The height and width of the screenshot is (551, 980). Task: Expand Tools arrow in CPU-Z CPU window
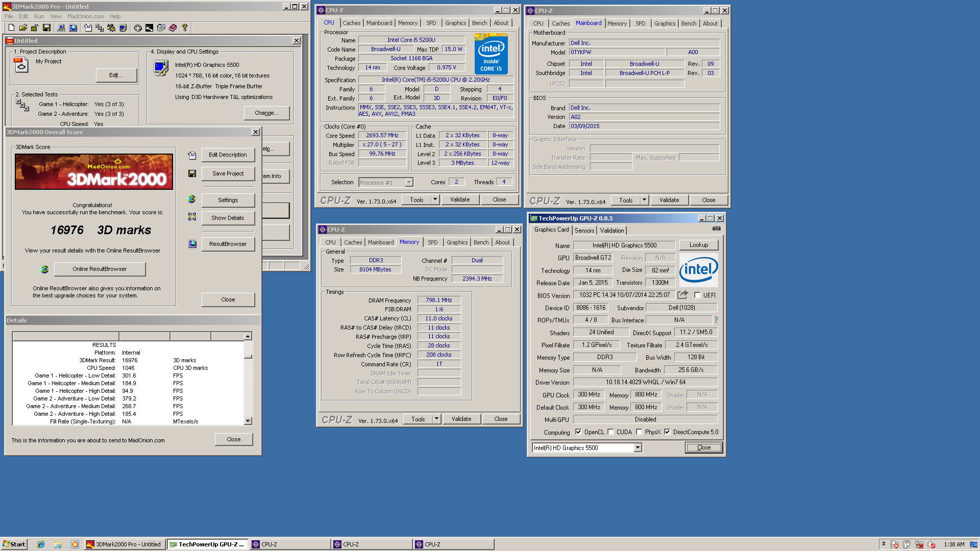[x=435, y=199]
